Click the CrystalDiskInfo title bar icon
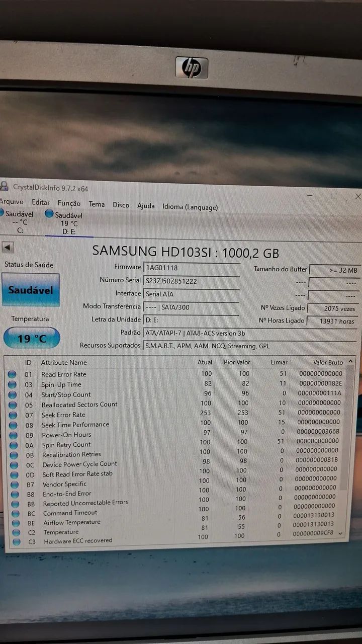Image resolution: width=362 pixels, height=644 pixels. 5,187
